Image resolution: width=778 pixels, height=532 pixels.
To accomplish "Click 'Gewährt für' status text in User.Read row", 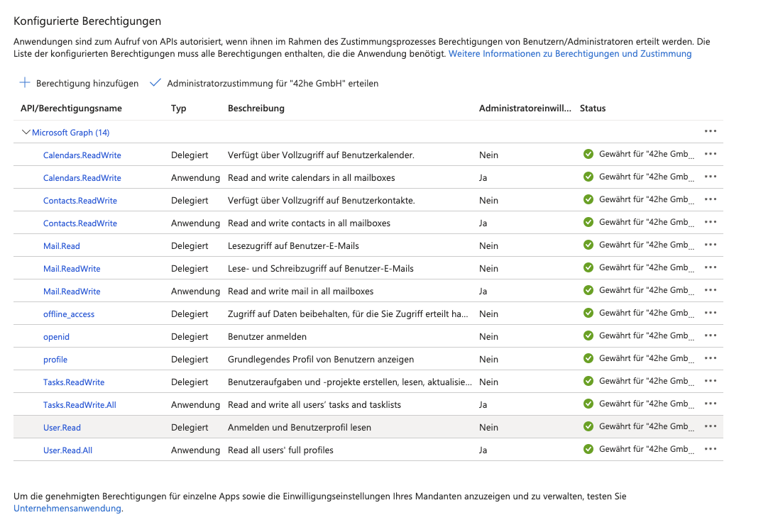I will click(x=647, y=426).
